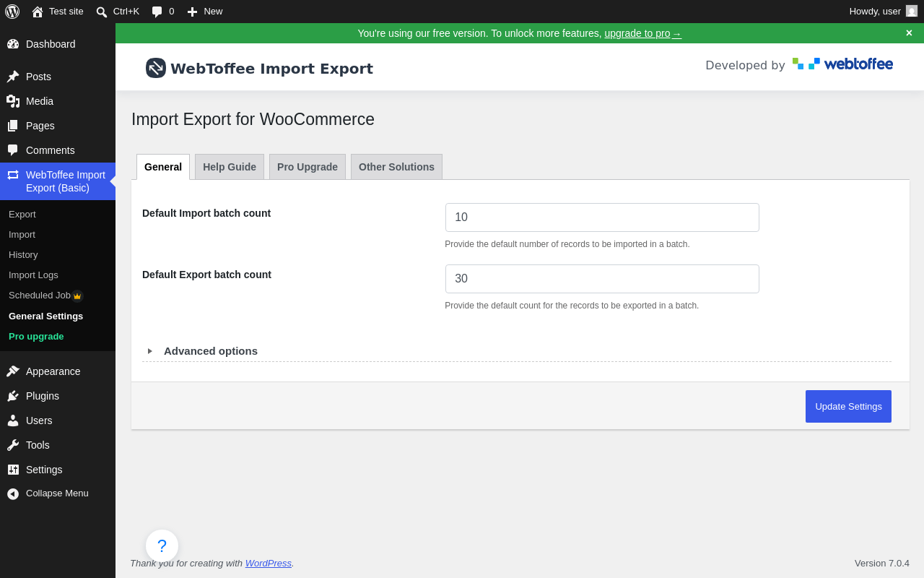Open the question mark help bubble
This screenshot has width=924, height=578.
[162, 546]
